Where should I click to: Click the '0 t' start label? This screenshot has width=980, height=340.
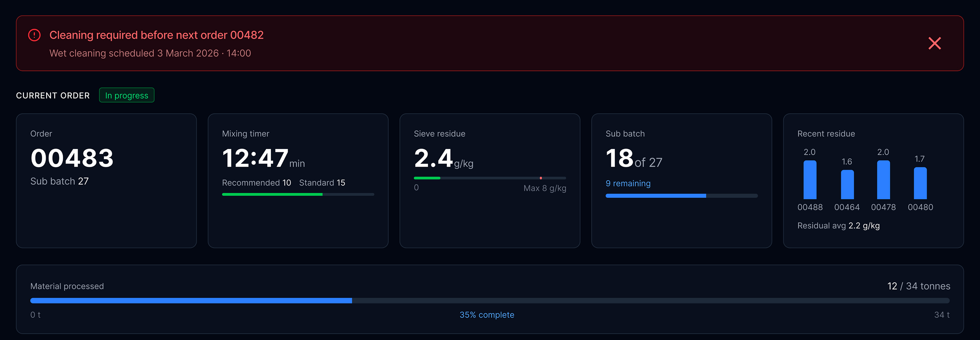click(36, 315)
